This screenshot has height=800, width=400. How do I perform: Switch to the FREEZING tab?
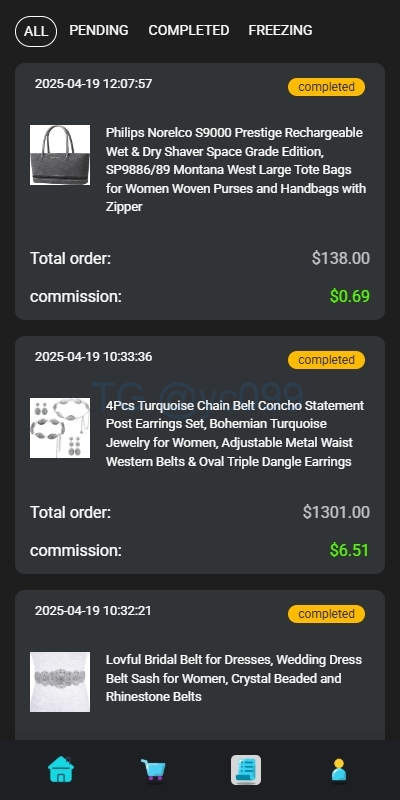280,31
